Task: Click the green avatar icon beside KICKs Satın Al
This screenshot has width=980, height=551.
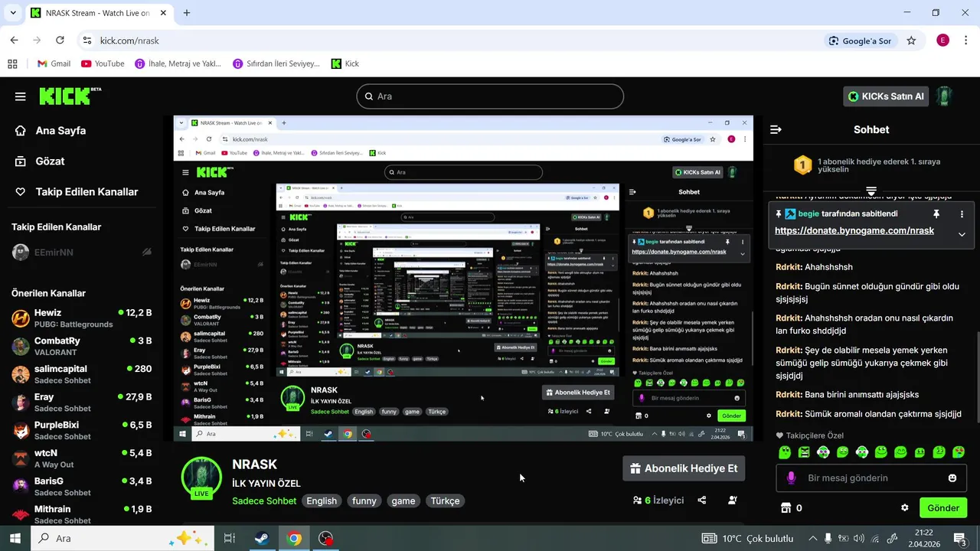Action: (944, 96)
